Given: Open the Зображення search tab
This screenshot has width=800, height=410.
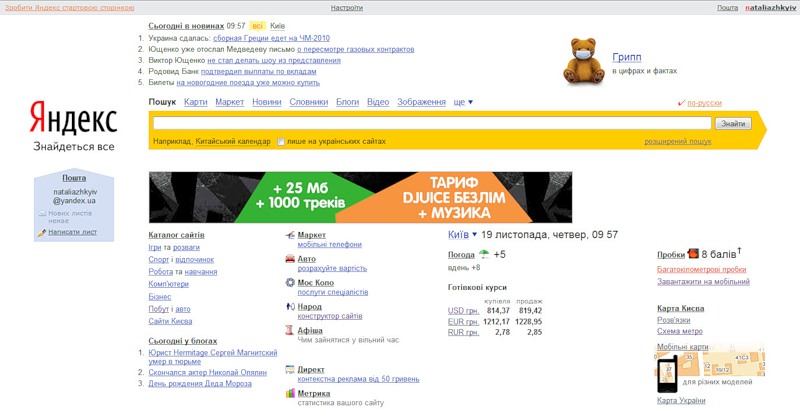Looking at the screenshot, I should pyautogui.click(x=421, y=102).
